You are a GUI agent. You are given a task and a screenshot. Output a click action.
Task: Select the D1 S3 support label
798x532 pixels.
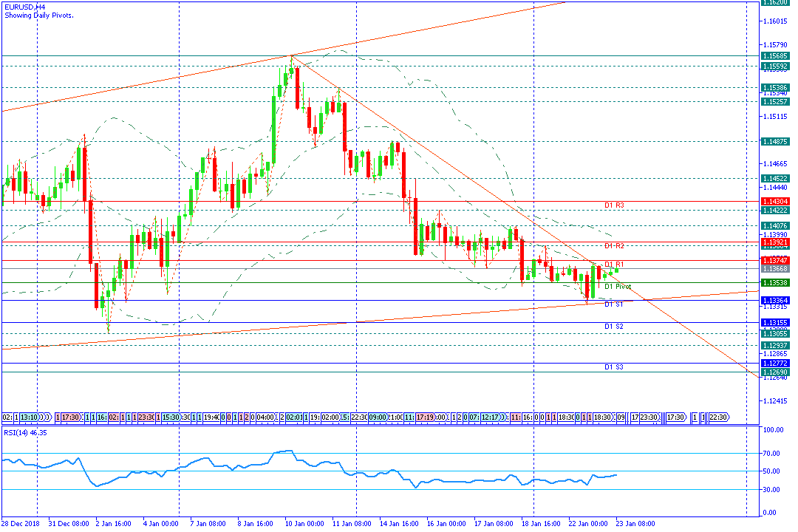click(614, 366)
